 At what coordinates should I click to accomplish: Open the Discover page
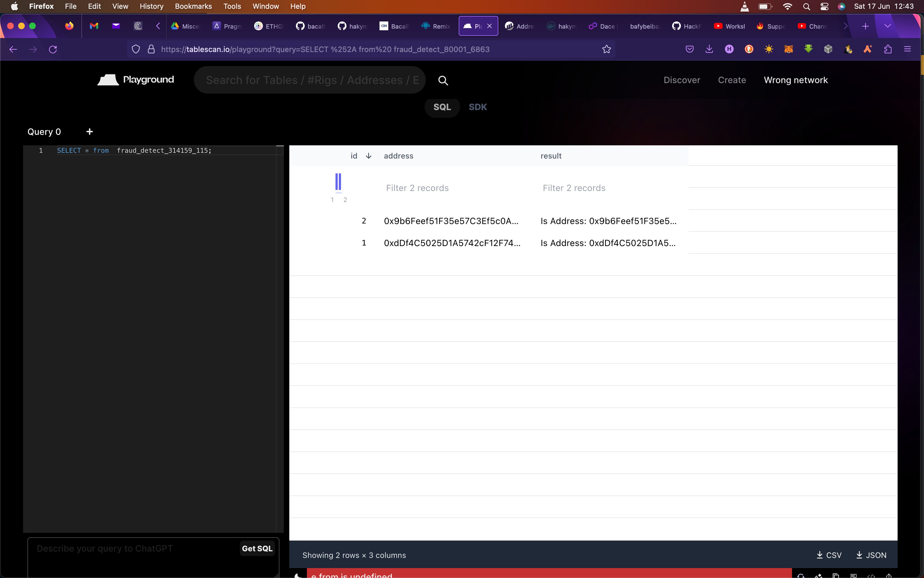point(681,80)
